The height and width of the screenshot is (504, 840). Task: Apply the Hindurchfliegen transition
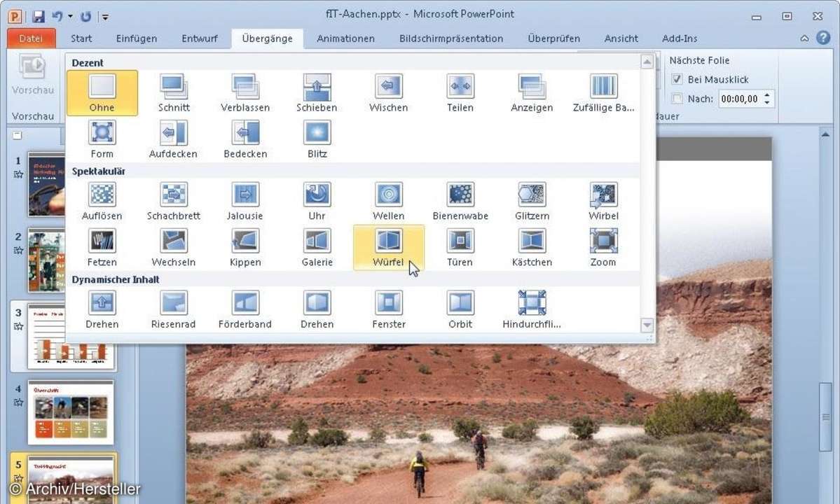(532, 310)
